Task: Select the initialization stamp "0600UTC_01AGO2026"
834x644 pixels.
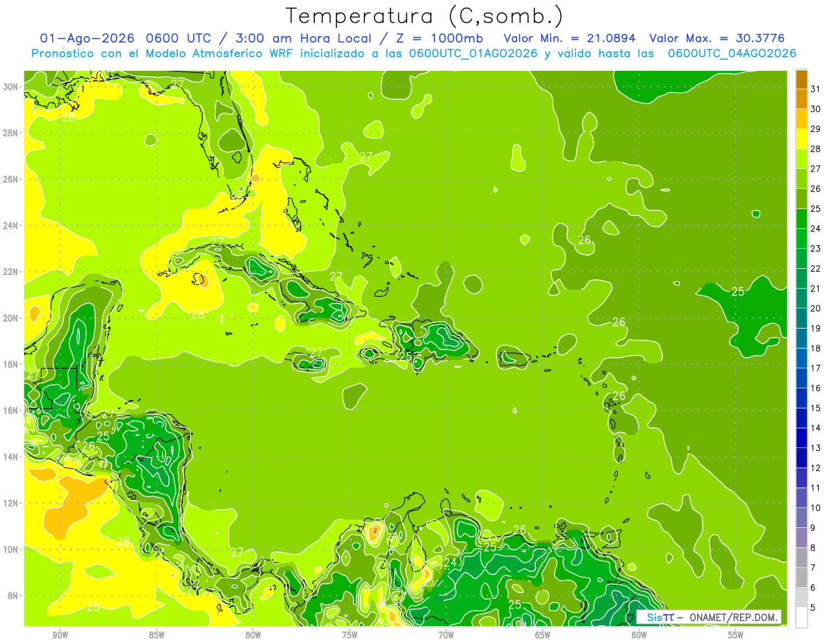Action: [473, 53]
